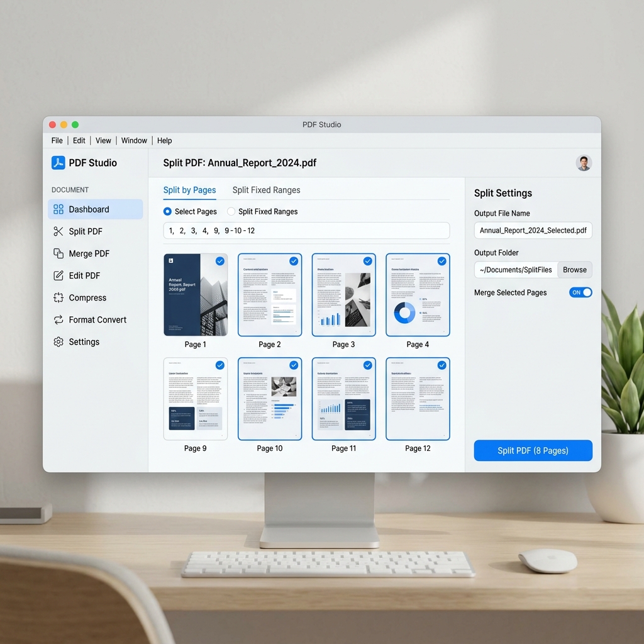Click the Dashboard grid icon
The width and height of the screenshot is (644, 644).
tap(58, 209)
